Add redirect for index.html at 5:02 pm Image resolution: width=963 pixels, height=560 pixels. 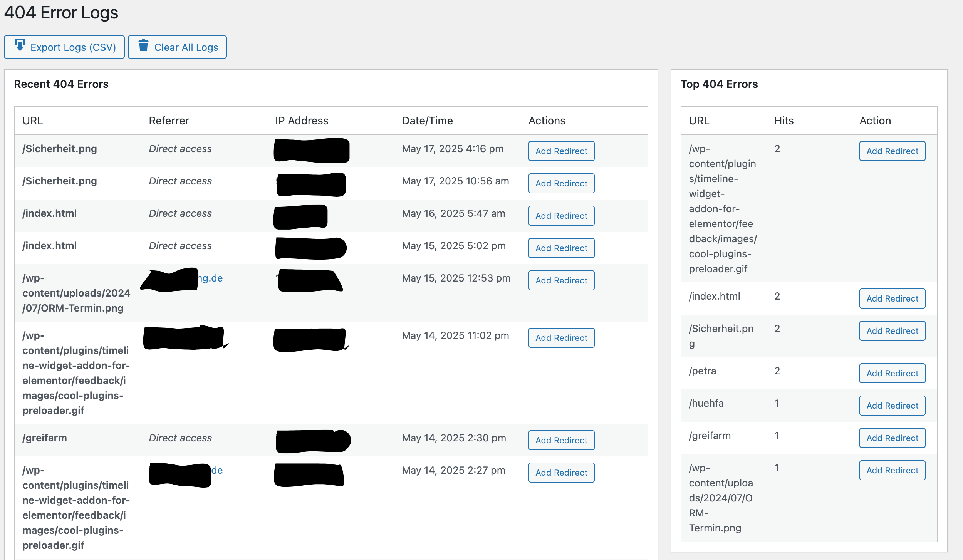tap(561, 248)
